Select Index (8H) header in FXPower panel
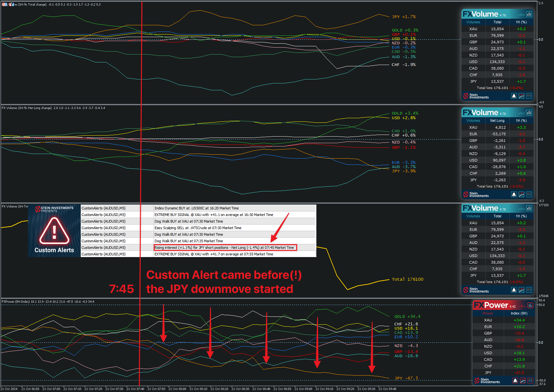Image resolution: width=554 pixels, height=392 pixels. click(x=519, y=313)
